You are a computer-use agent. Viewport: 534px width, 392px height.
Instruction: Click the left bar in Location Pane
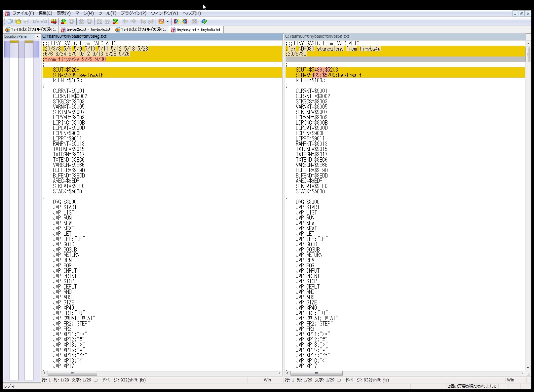pos(14,210)
